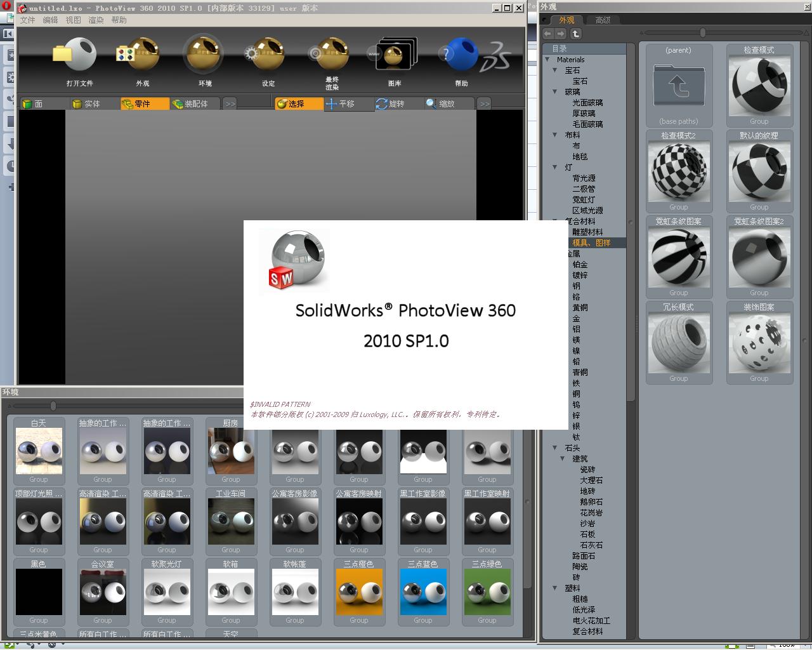Choose the 会议室 environment thumbnail
Image resolution: width=812 pixels, height=650 pixels.
(x=103, y=592)
